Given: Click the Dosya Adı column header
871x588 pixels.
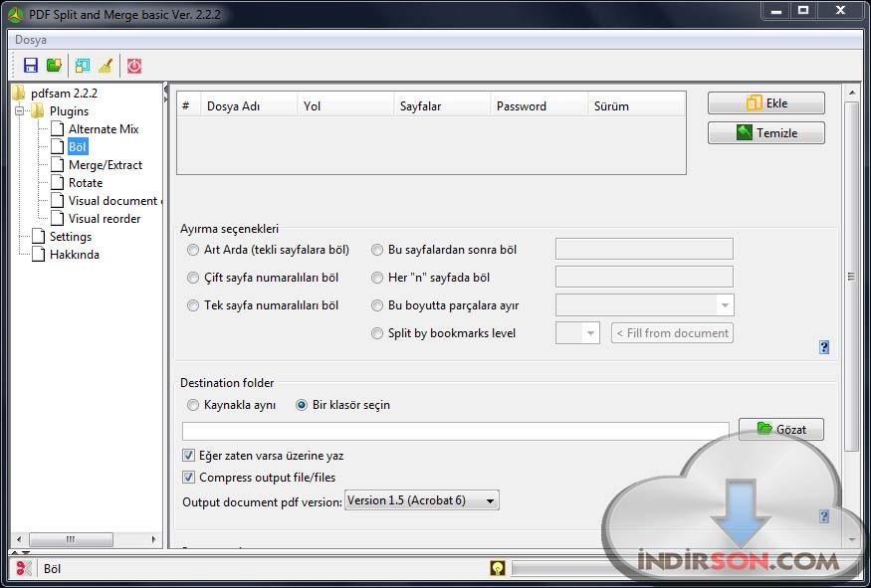Looking at the screenshot, I should click(249, 106).
